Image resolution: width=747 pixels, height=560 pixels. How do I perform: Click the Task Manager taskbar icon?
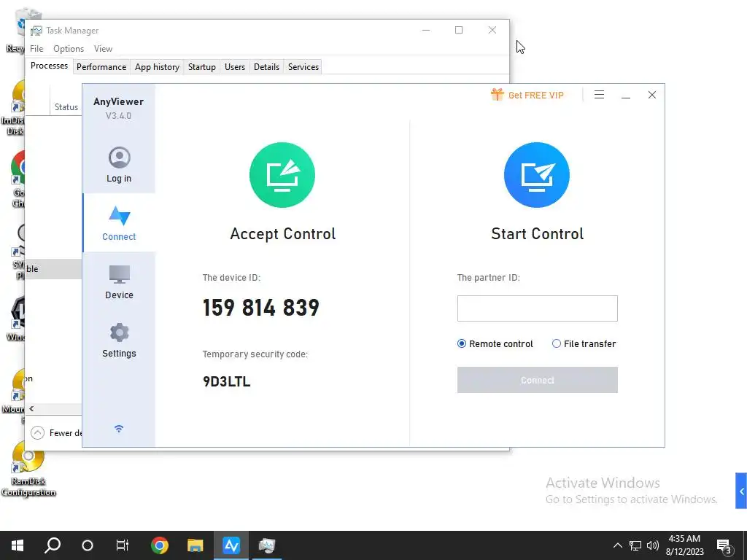click(x=267, y=545)
